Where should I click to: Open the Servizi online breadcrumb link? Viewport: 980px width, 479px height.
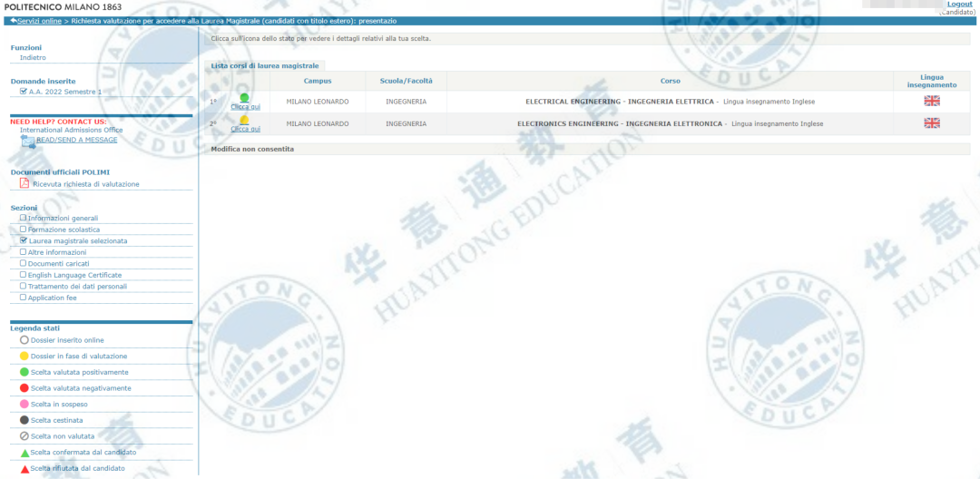39,21
